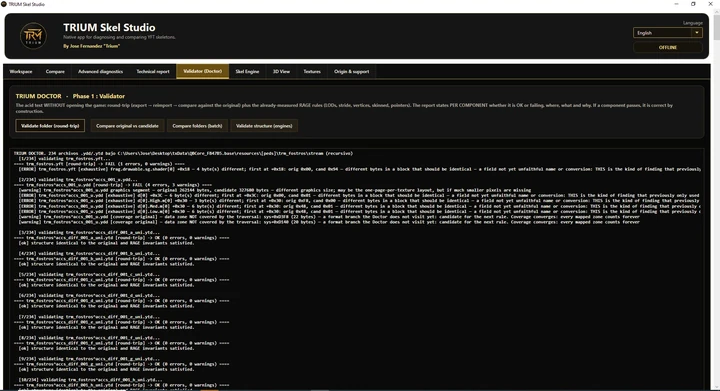720x391 pixels.
Task: Click the restore window button
Action: pos(693,4)
